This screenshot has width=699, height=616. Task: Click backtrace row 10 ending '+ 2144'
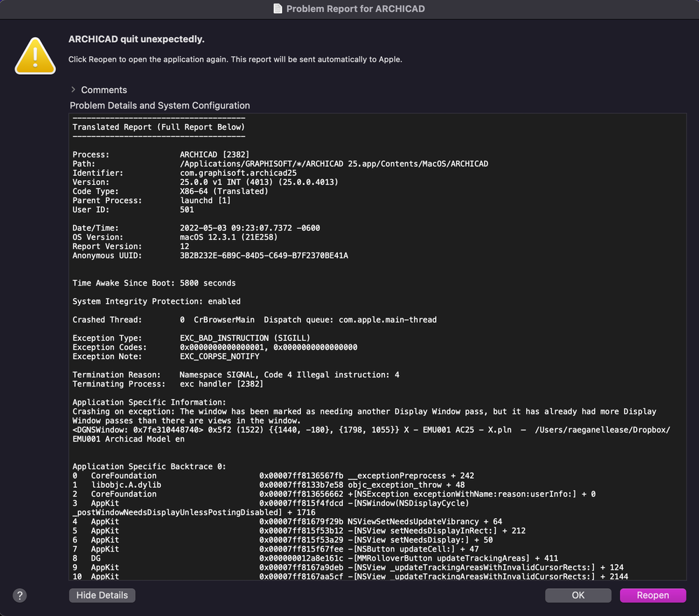[x=351, y=576]
